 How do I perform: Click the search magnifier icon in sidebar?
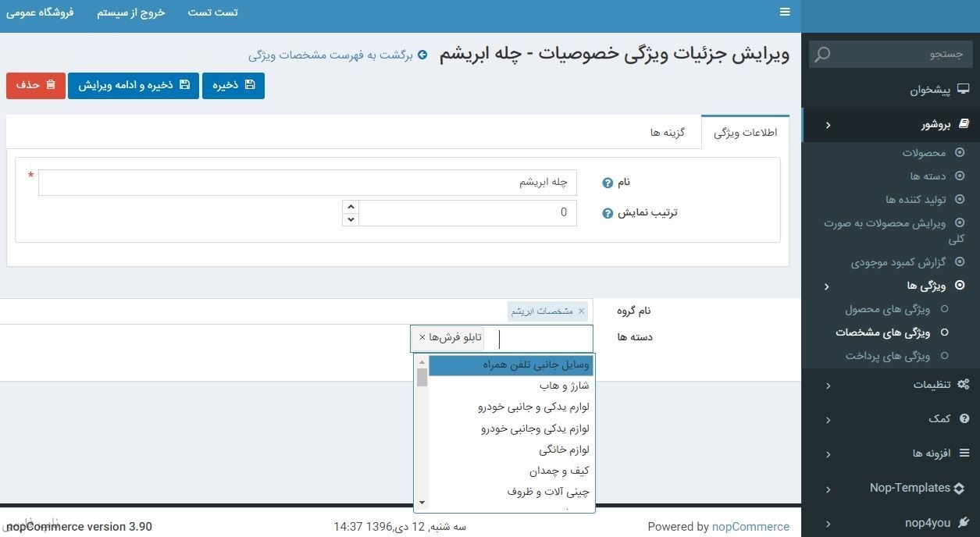point(822,55)
